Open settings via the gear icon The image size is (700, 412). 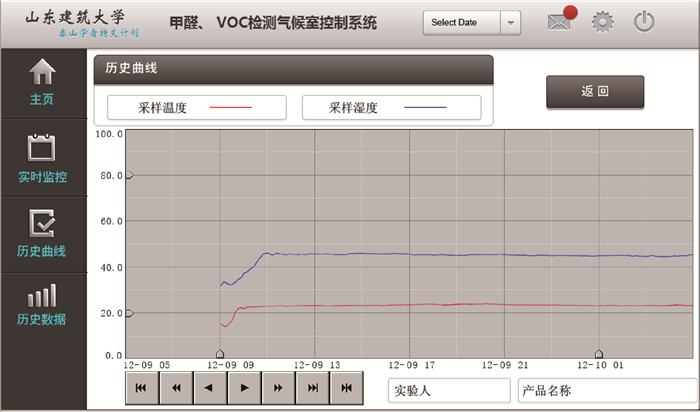pyautogui.click(x=602, y=22)
